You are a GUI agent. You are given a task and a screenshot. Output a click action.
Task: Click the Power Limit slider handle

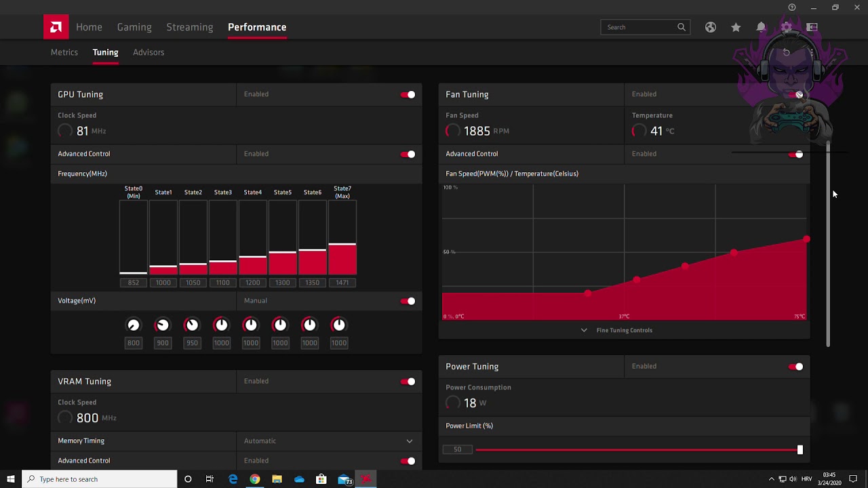coord(800,449)
